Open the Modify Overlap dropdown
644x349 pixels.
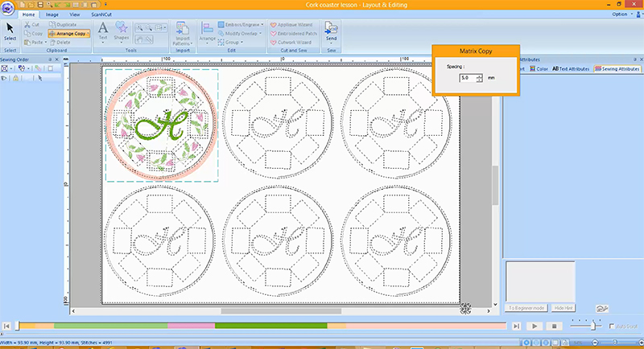click(261, 34)
